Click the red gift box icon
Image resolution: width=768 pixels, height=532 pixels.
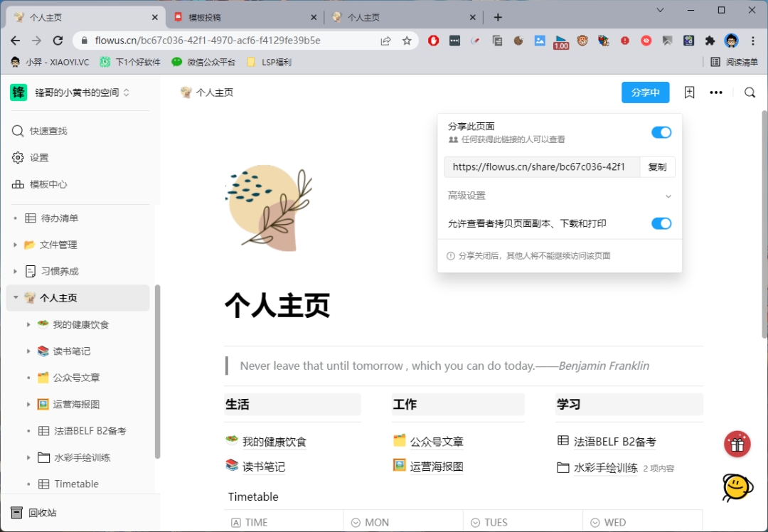(737, 445)
